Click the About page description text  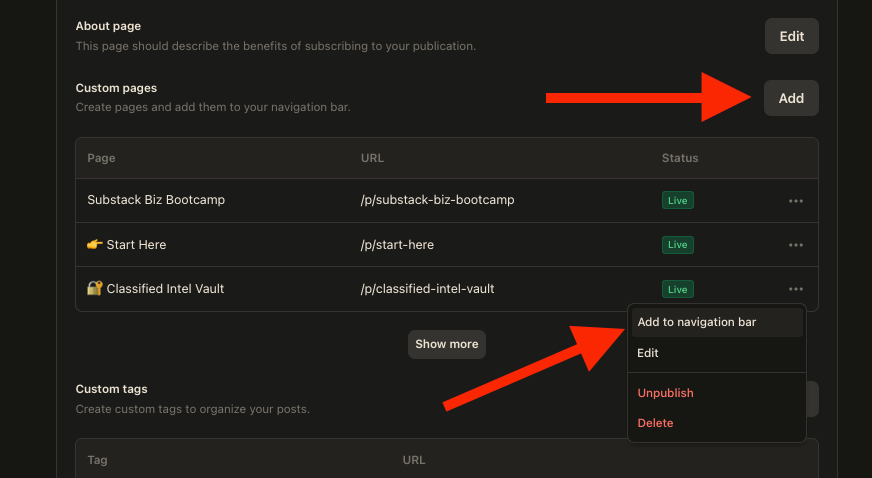276,46
